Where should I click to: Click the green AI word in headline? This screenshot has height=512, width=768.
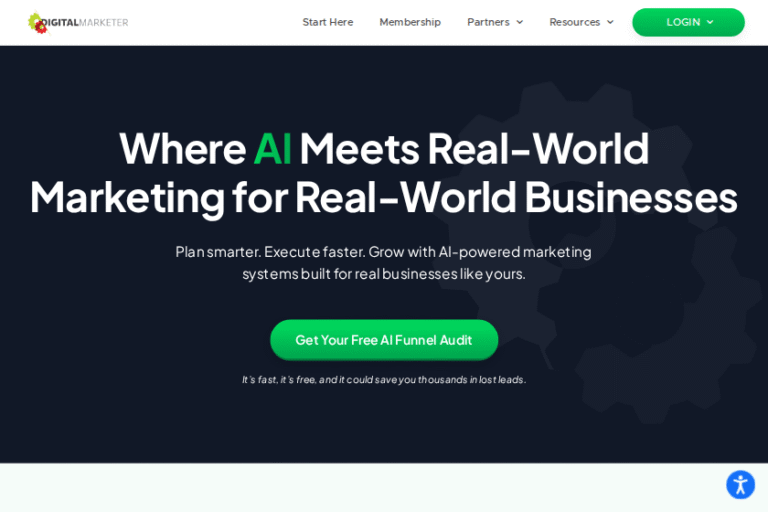click(x=272, y=149)
